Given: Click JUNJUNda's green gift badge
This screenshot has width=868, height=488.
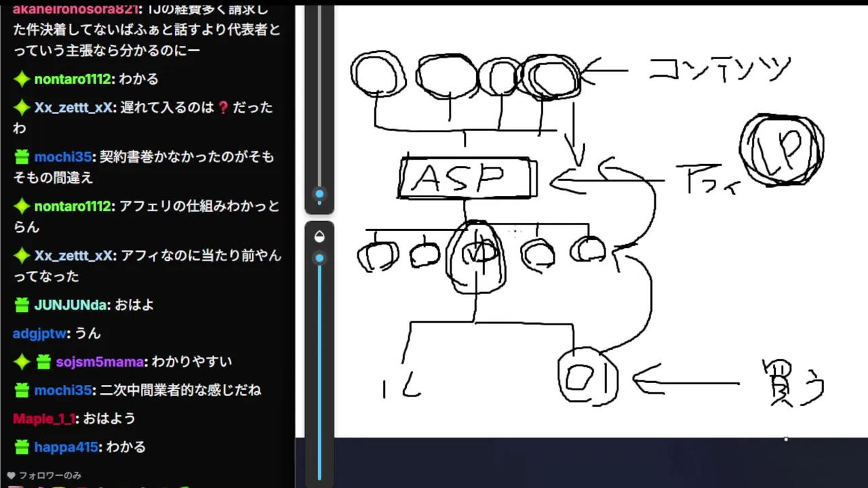Looking at the screenshot, I should click(x=22, y=305).
